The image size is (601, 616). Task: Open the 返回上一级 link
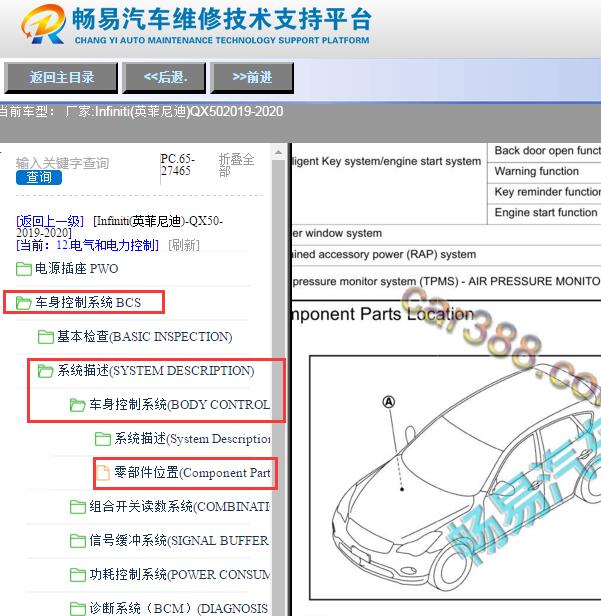pyautogui.click(x=50, y=221)
